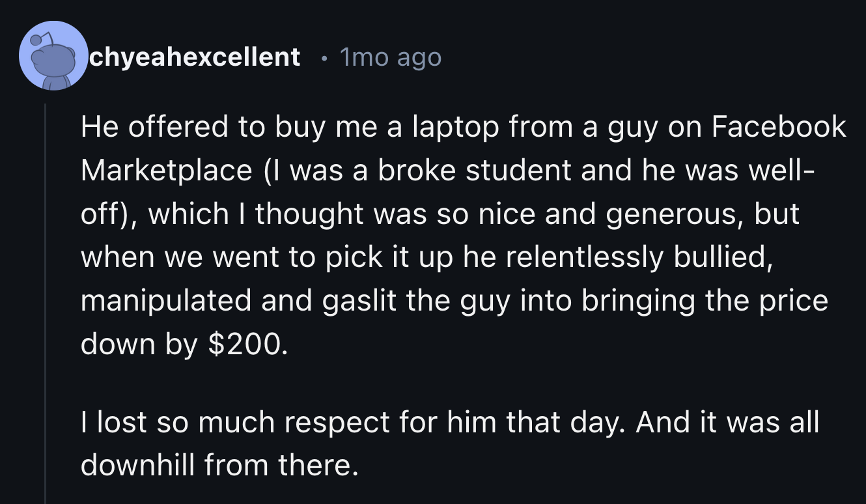Open the chyeahexcellent user profile
The width and height of the screenshot is (866, 504).
[x=195, y=57]
